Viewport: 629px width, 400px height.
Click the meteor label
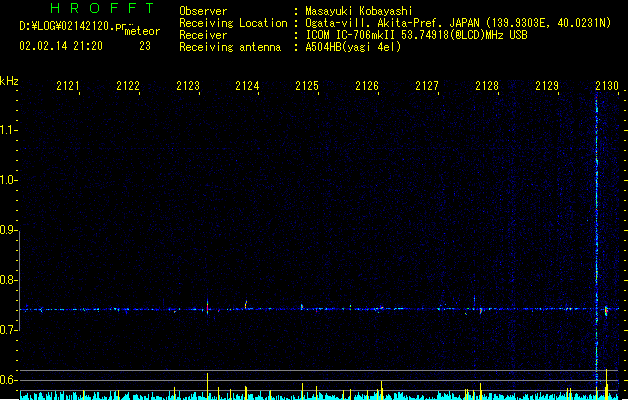coord(142,31)
